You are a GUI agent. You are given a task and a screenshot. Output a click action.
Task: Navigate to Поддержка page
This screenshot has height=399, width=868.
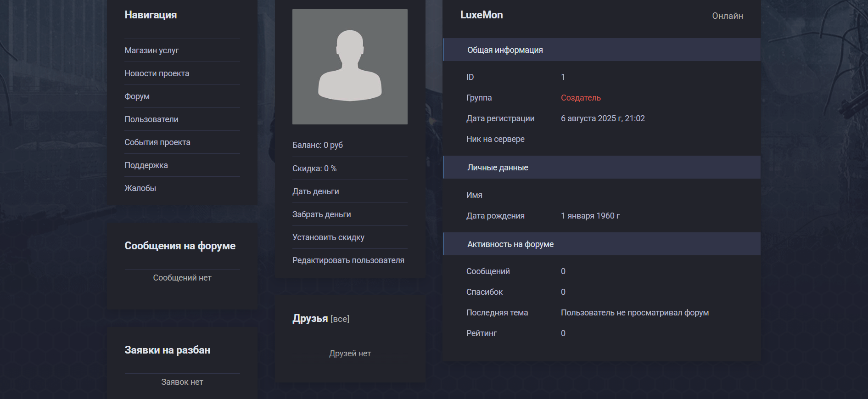[x=146, y=165]
